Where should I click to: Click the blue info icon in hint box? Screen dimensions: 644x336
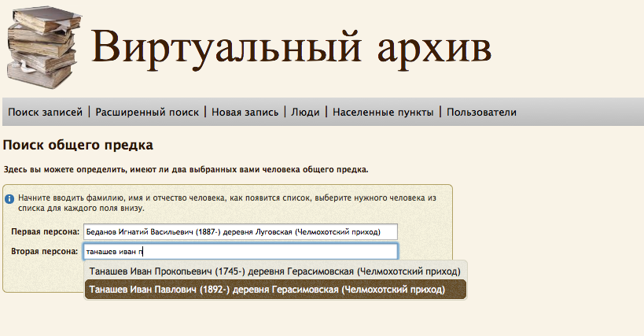9,199
